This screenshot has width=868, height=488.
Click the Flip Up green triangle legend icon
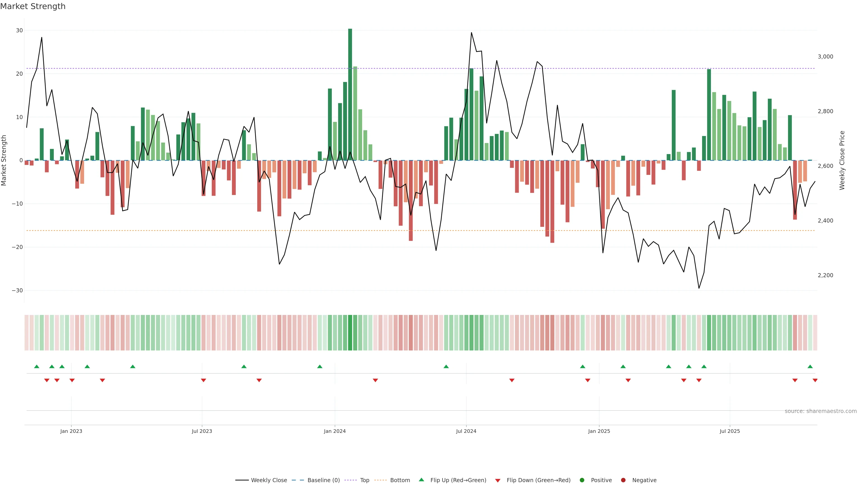[421, 480]
